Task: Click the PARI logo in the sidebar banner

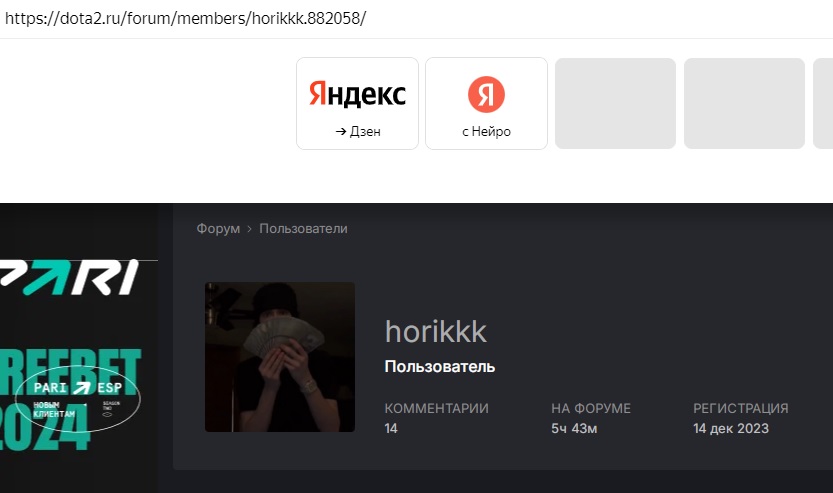Action: point(69,277)
